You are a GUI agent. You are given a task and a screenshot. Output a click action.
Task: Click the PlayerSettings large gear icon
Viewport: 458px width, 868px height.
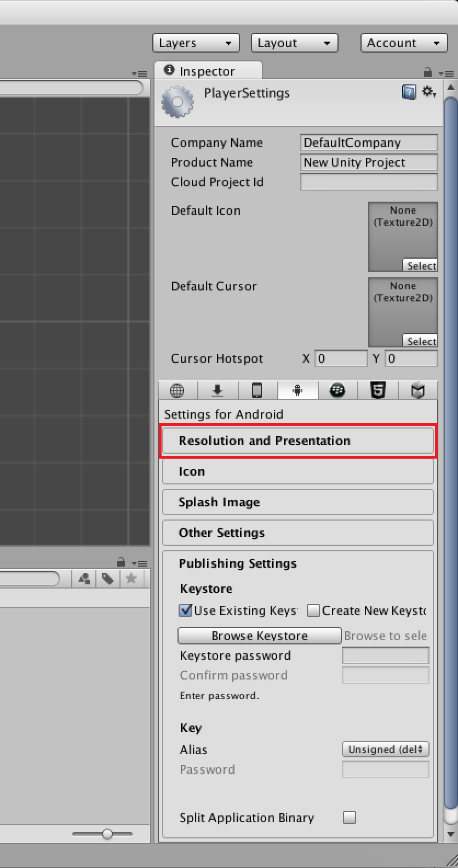(178, 102)
